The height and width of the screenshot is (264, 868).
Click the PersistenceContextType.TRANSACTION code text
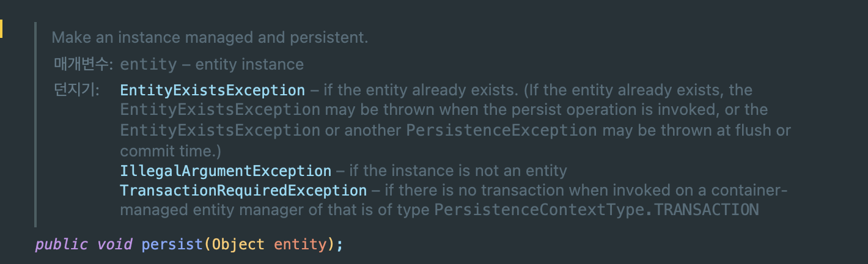[x=596, y=210]
